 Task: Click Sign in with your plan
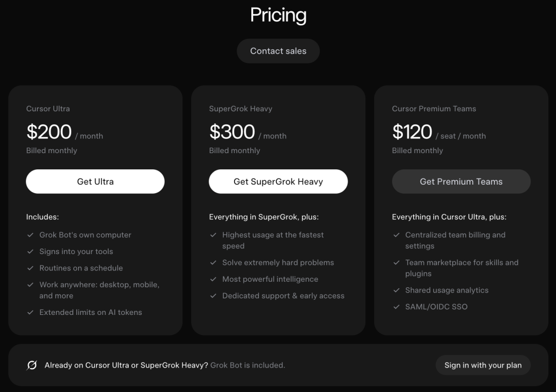click(483, 365)
